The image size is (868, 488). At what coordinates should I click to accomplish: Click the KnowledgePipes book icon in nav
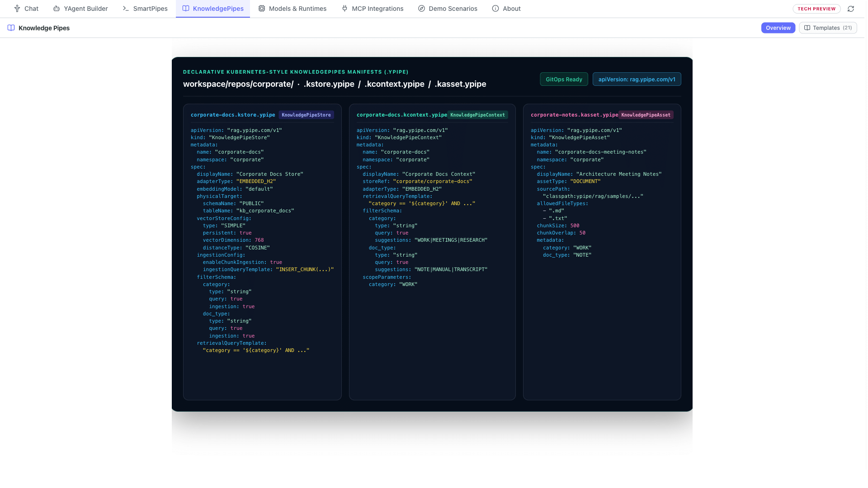pos(186,9)
